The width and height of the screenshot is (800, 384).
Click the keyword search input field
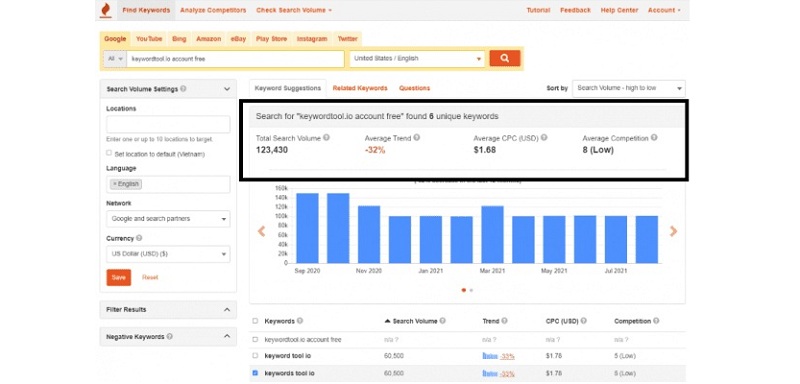pos(235,59)
